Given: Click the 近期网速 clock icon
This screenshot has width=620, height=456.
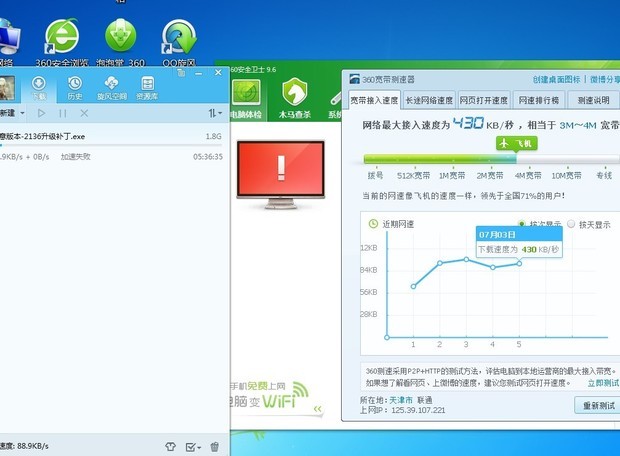Looking at the screenshot, I should coord(373,224).
